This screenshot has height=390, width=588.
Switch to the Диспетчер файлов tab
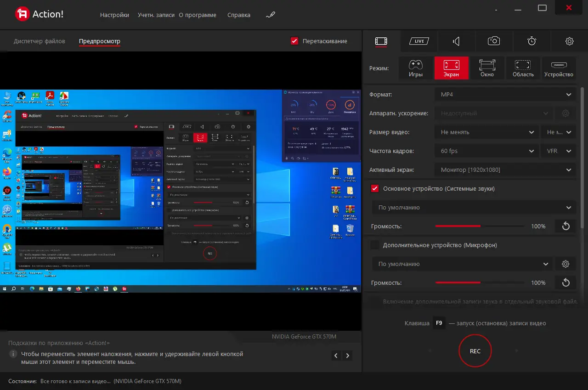pyautogui.click(x=40, y=41)
